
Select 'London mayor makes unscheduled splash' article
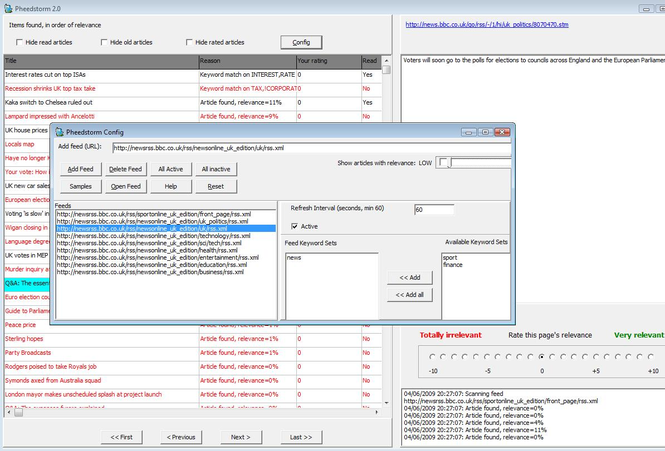coord(193,395)
